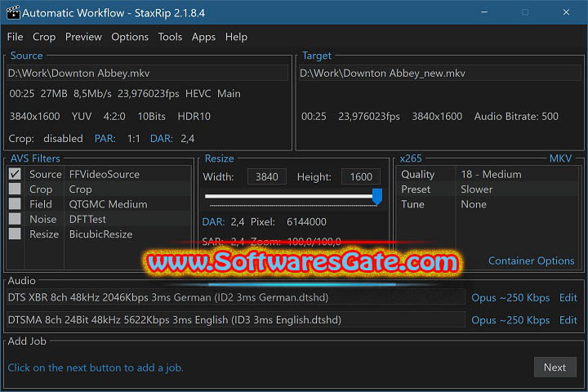The image size is (588, 392).
Task: Uncheck the Source filter checkbox
Action: 15,174
